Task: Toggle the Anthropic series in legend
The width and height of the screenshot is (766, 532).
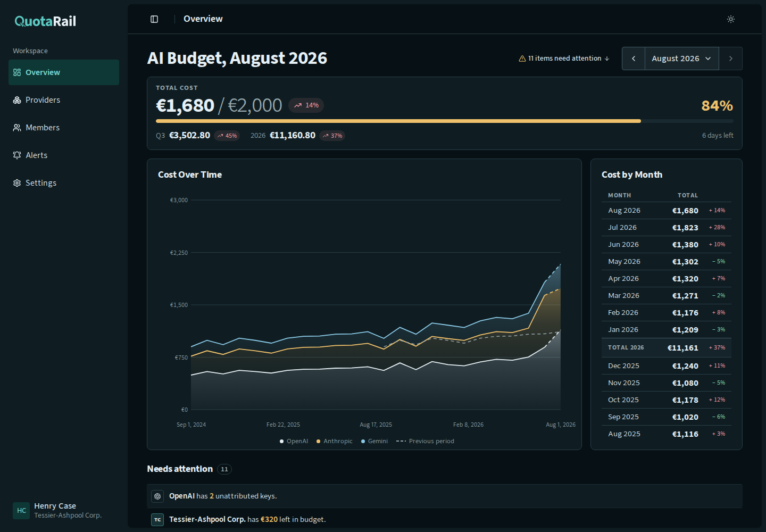Action: [x=334, y=441]
